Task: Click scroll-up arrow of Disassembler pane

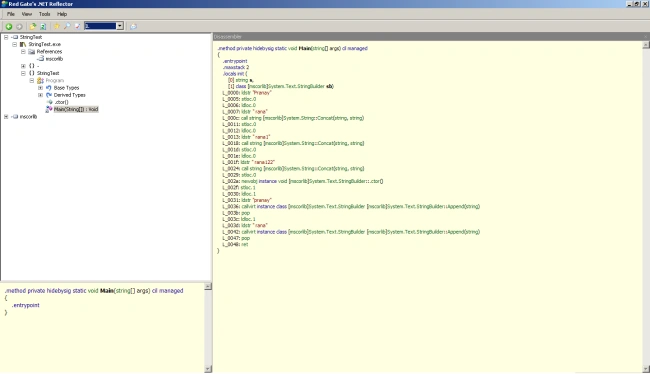Action: pyautogui.click(x=646, y=45)
